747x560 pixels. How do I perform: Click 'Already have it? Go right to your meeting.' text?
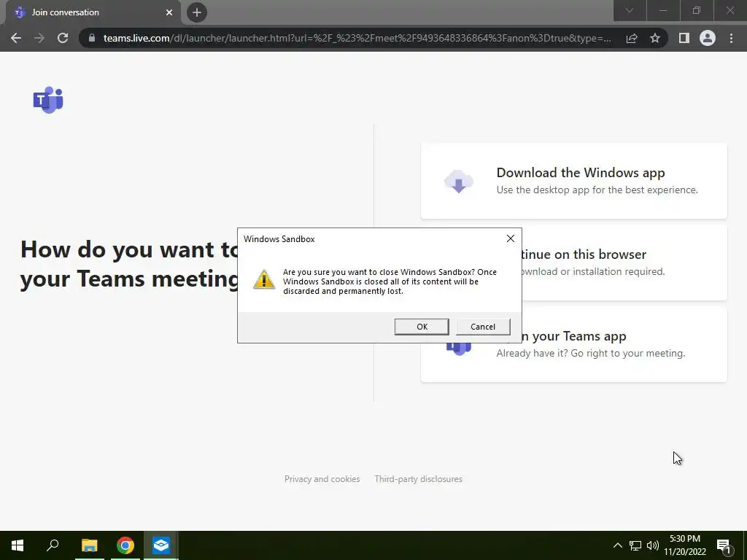click(591, 353)
